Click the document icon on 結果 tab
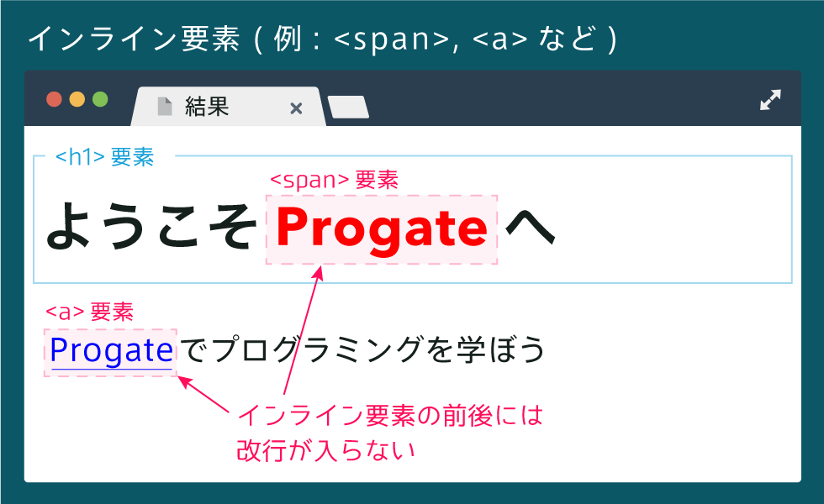The height and width of the screenshot is (504, 824). pos(165,107)
